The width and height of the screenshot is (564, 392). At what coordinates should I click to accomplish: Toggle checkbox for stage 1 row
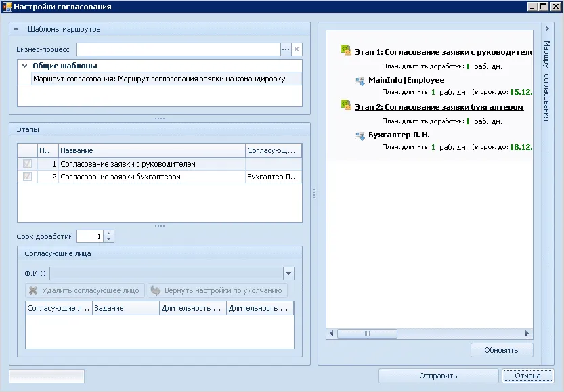pyautogui.click(x=27, y=164)
